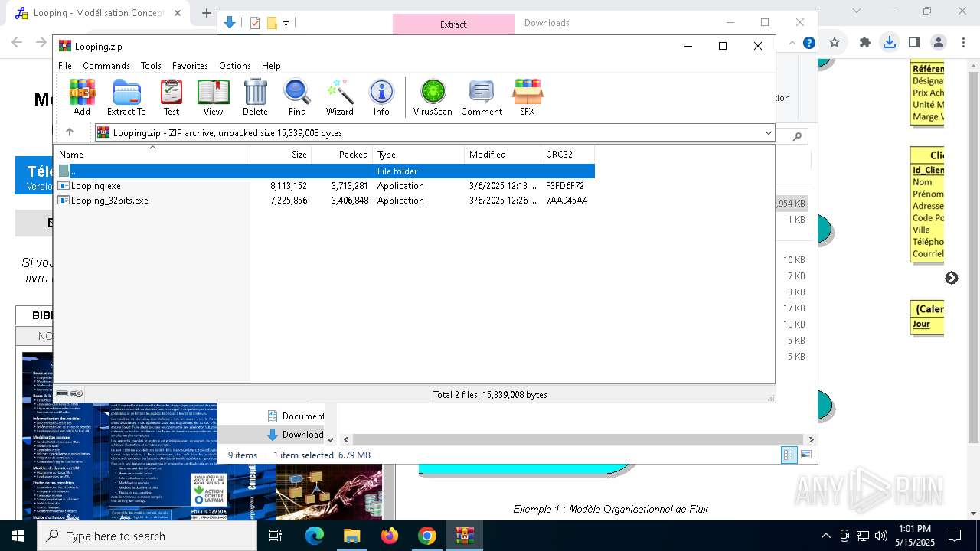The width and height of the screenshot is (980, 551).
Task: Click the Extract To toolbar icon
Action: [126, 97]
